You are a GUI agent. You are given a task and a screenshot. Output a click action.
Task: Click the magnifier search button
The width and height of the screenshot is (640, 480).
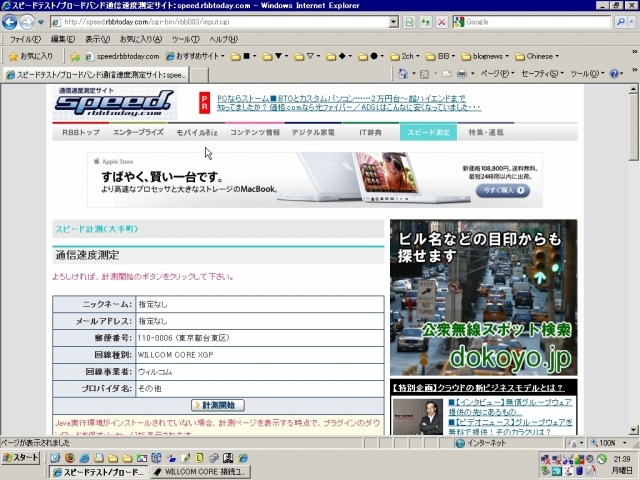(x=620, y=22)
